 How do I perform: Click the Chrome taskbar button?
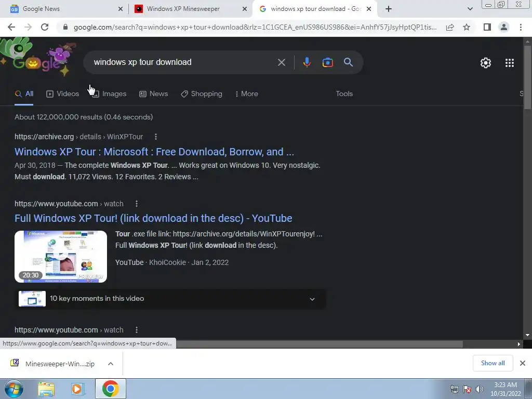[110, 389]
